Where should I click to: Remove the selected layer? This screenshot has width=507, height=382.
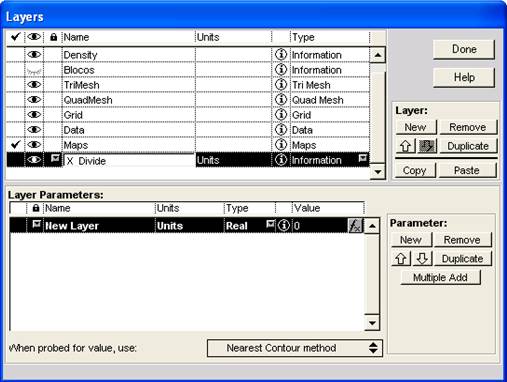pos(468,127)
